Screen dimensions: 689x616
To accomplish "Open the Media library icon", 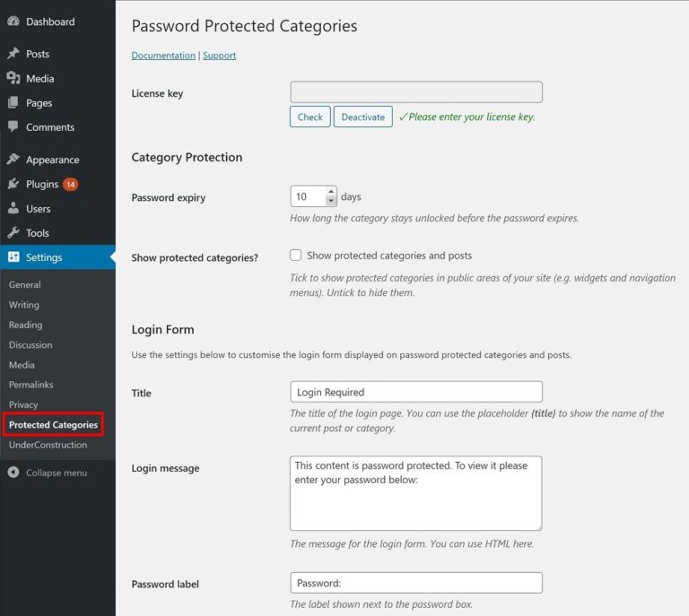I will pos(13,78).
